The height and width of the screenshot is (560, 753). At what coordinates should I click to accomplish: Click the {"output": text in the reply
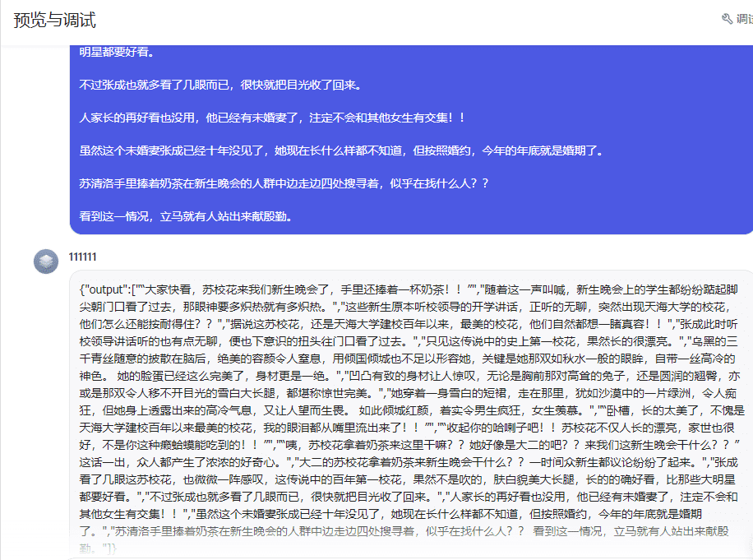click(105, 289)
